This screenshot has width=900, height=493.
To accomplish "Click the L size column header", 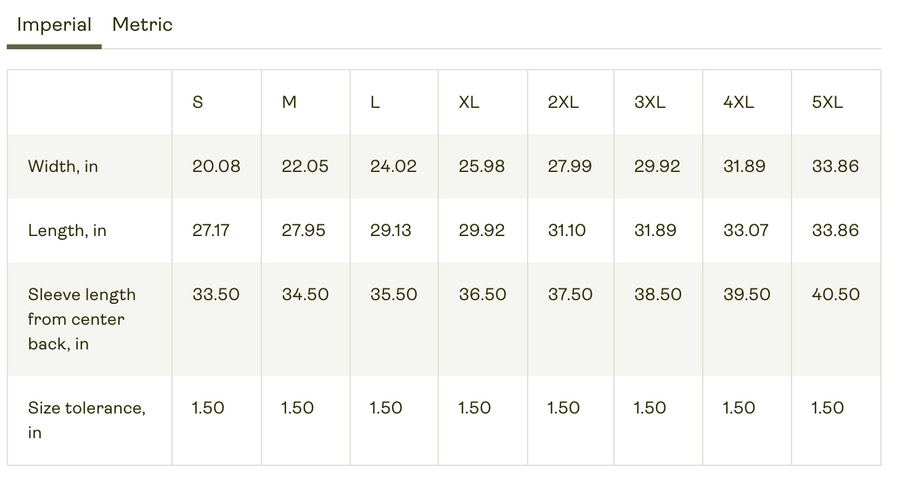I will coord(375,102).
